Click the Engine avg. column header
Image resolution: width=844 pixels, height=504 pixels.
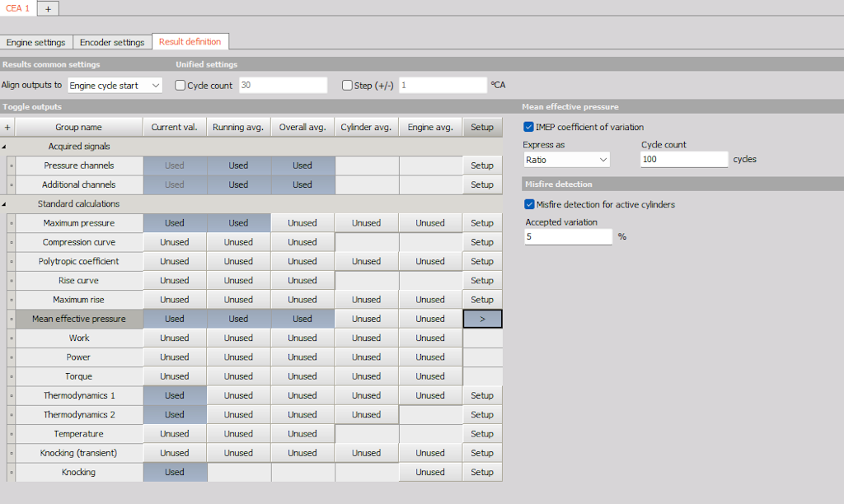pos(430,128)
